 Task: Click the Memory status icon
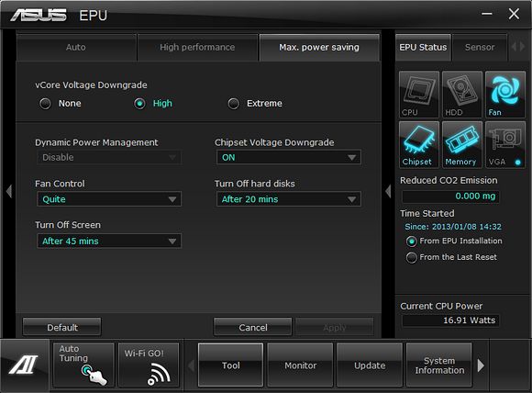point(461,145)
